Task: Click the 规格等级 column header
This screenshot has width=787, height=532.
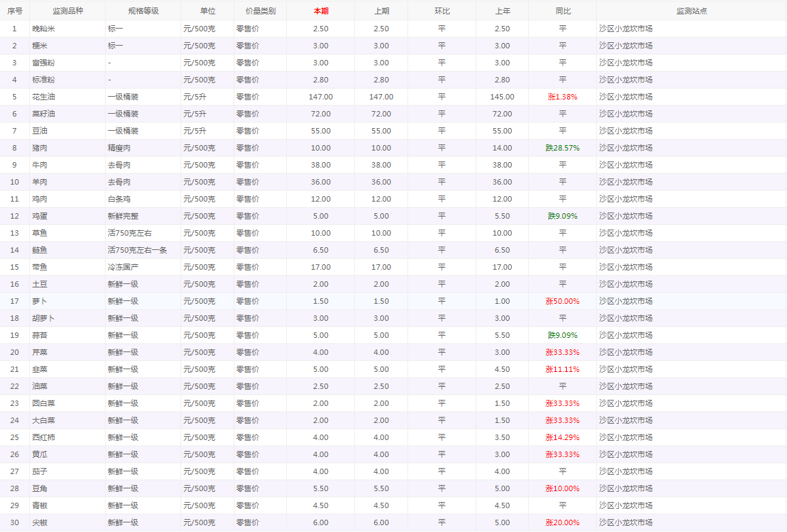Action: (x=143, y=11)
